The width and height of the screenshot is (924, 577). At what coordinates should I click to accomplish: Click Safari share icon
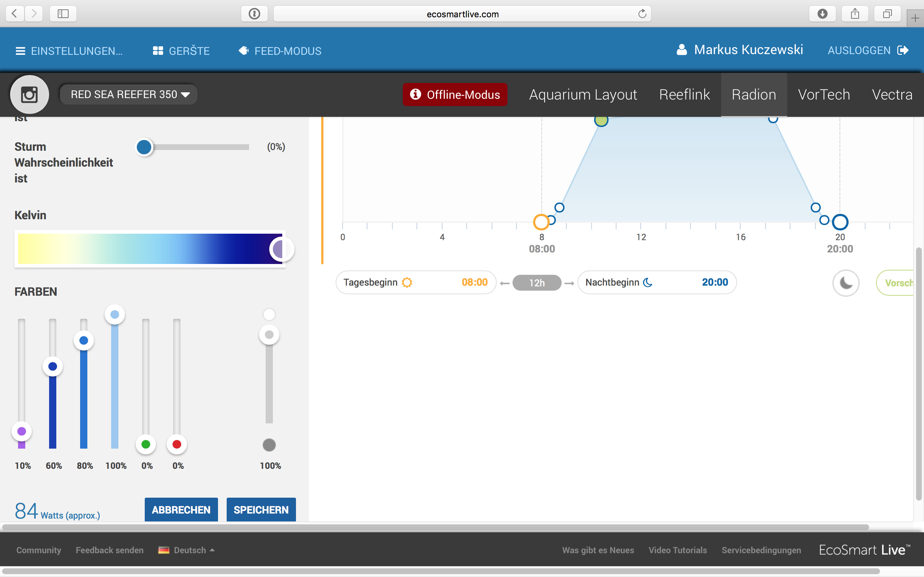point(855,14)
